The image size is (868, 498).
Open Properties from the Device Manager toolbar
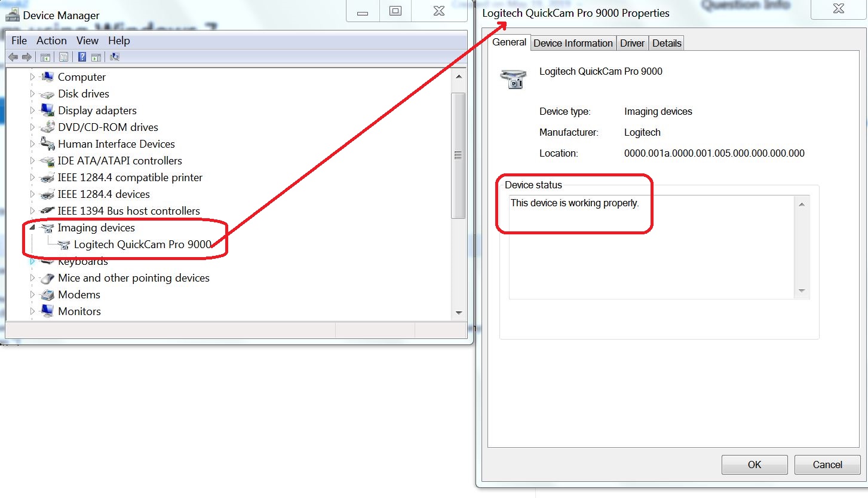(63, 57)
